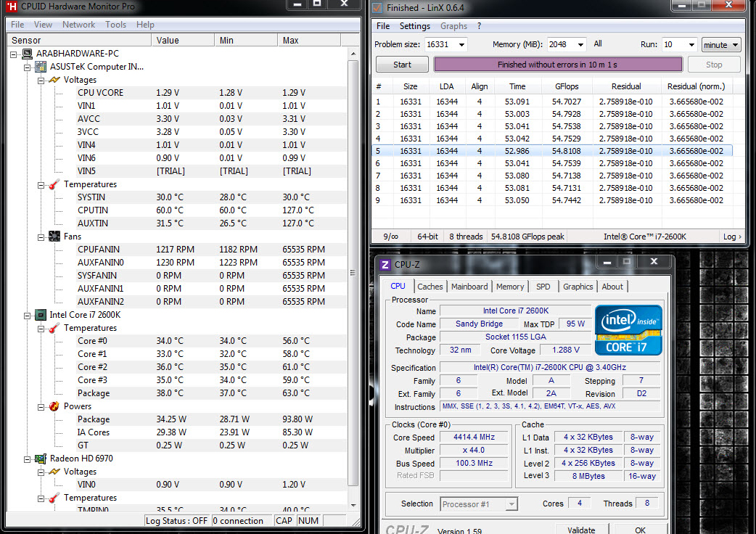Click the ASUSTeK Temperatures thermometer icon
This screenshot has height=534, width=756.
(54, 184)
